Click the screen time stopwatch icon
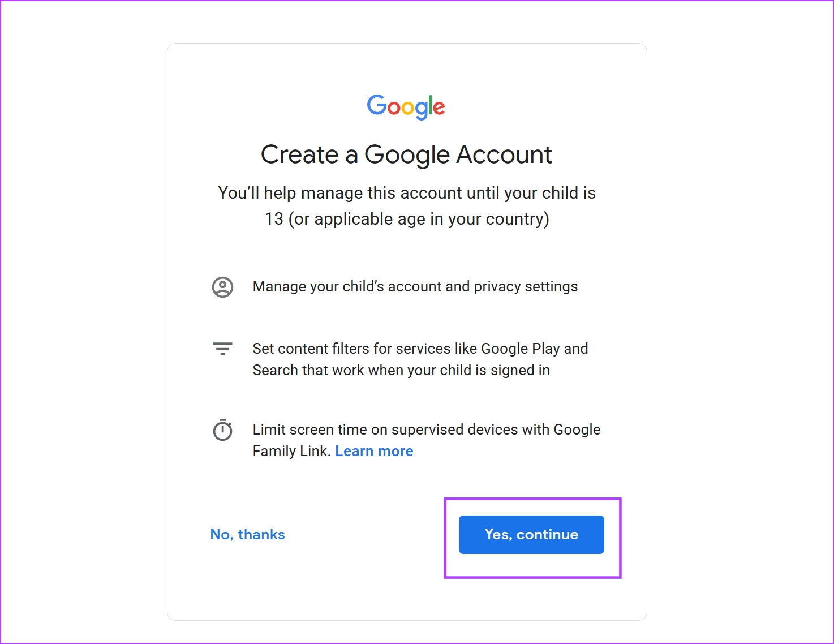This screenshot has width=834, height=644. coord(222,430)
